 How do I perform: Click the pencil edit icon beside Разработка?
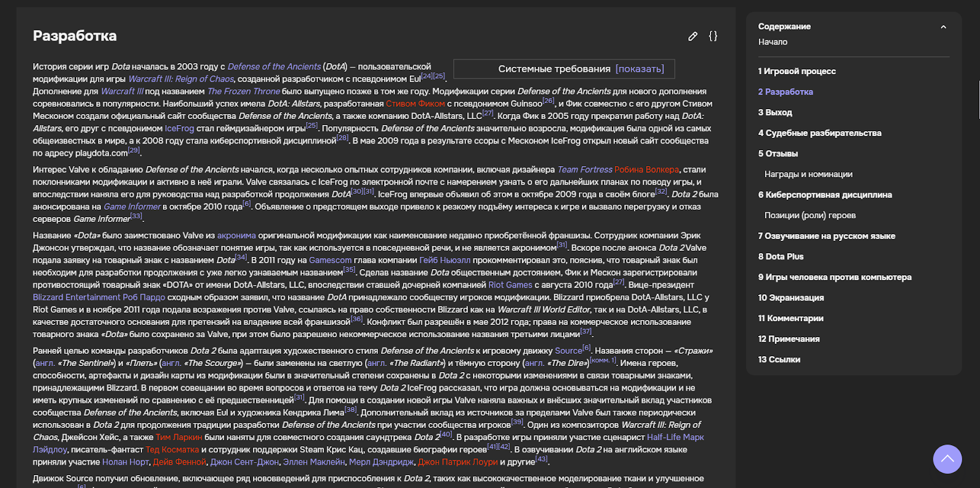pyautogui.click(x=693, y=36)
